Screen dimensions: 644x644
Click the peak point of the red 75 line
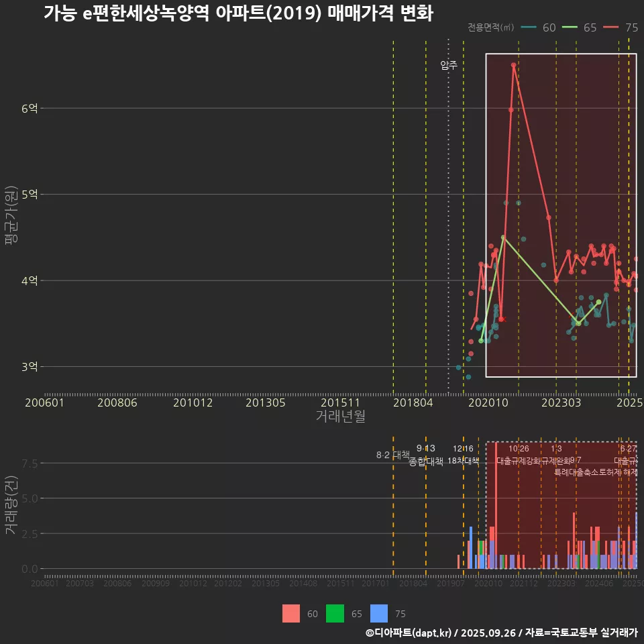[514, 65]
